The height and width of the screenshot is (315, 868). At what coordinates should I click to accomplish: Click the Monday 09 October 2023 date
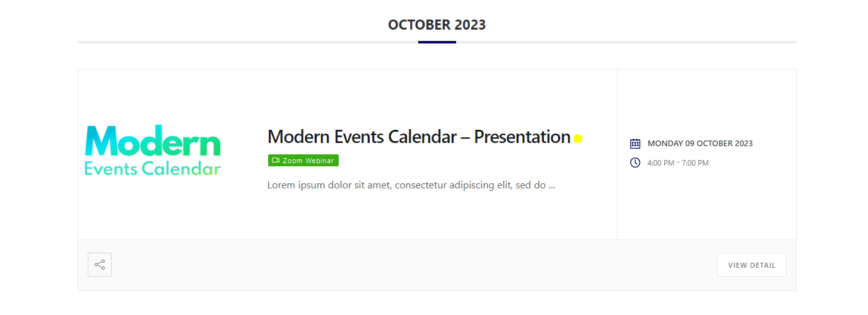click(x=700, y=144)
